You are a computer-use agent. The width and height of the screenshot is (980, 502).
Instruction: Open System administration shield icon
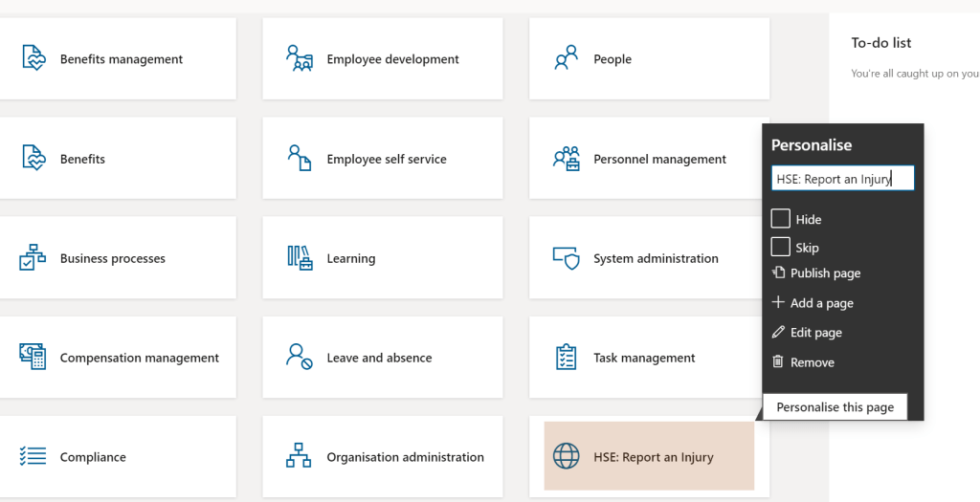(567, 258)
